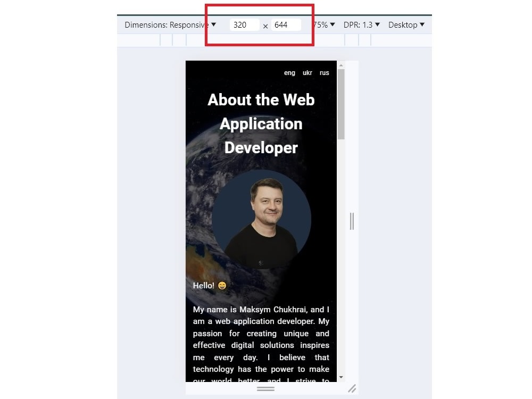Click the developer's circular profile photo
This screenshot has height=399, width=532.
(261, 218)
